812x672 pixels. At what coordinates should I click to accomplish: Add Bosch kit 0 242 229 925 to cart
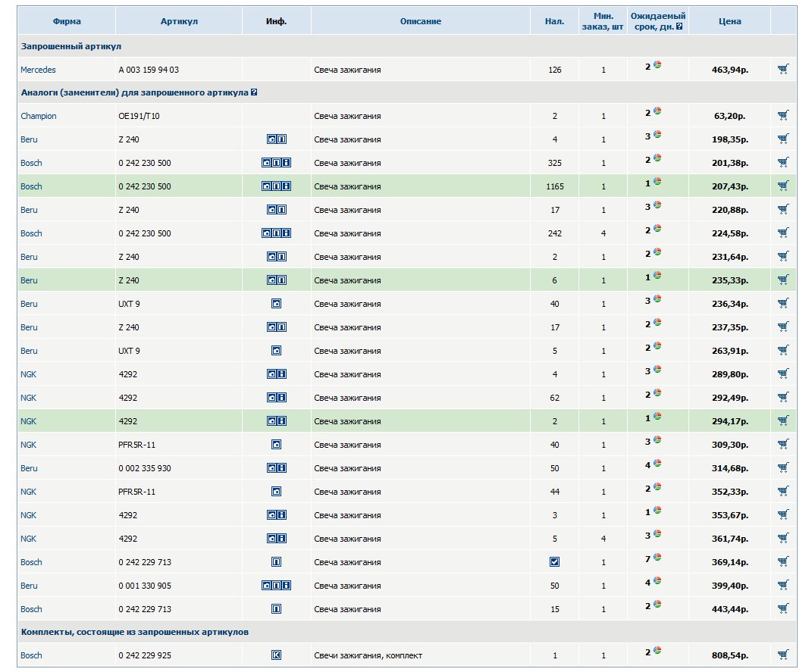coord(783,655)
